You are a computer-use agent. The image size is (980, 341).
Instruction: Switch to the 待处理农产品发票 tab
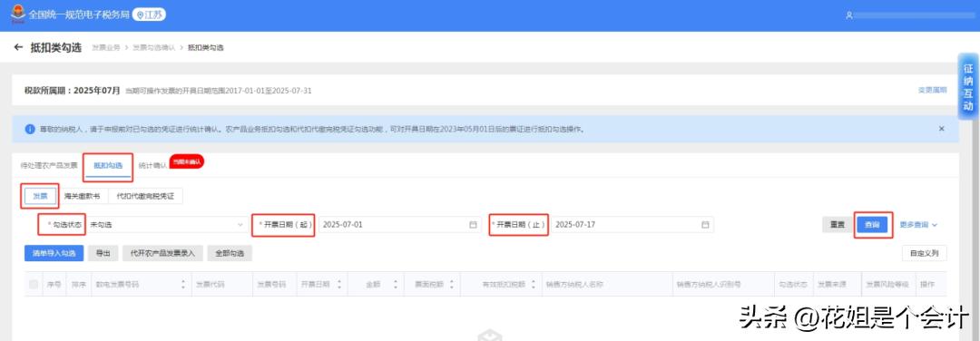click(49, 165)
